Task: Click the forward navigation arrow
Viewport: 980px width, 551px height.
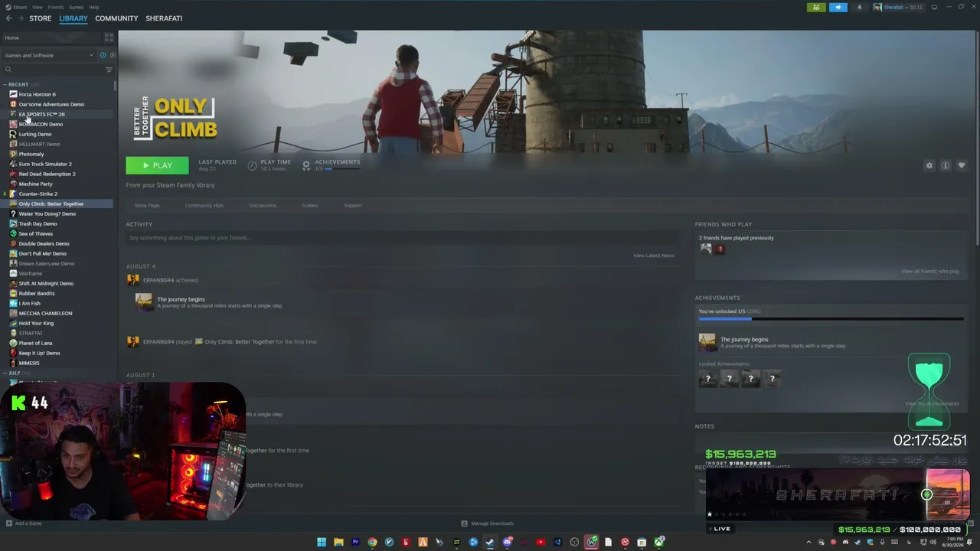Action: (x=20, y=18)
